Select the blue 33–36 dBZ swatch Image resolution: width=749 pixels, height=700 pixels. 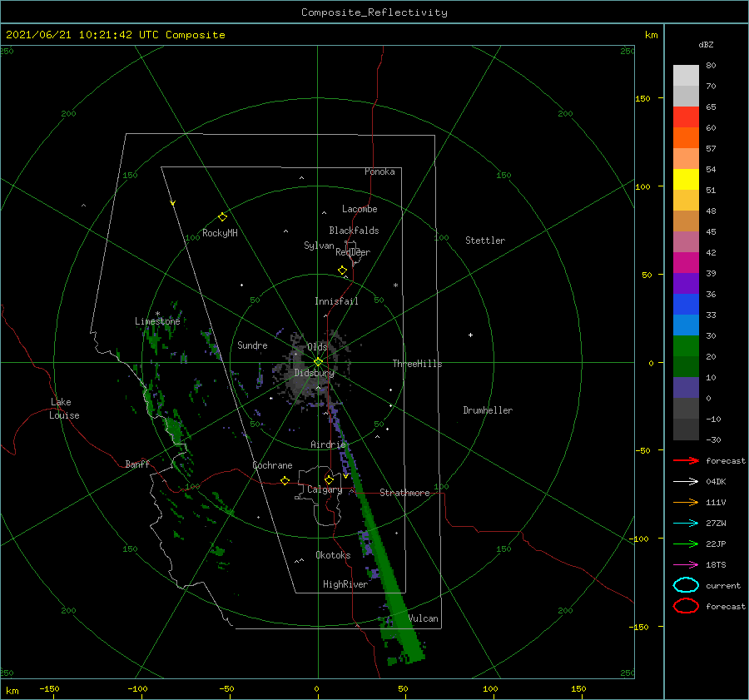point(686,305)
